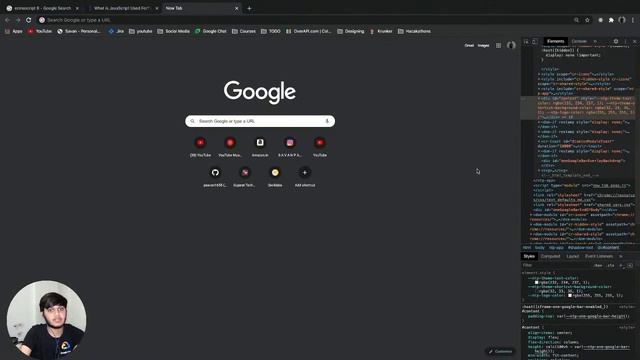Open the Hackathons bookmarks folder
This screenshot has width=640, height=360.
pos(414,31)
